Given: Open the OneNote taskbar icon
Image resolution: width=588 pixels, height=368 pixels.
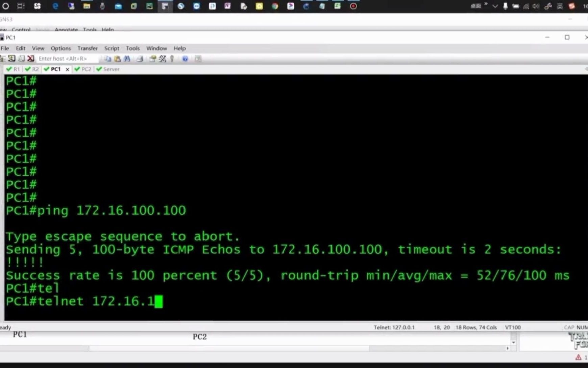Looking at the screenshot, I should click(x=228, y=6).
